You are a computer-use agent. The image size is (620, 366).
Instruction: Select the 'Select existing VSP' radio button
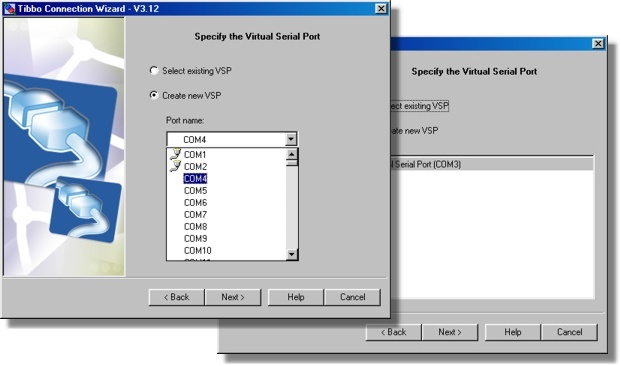click(x=154, y=71)
